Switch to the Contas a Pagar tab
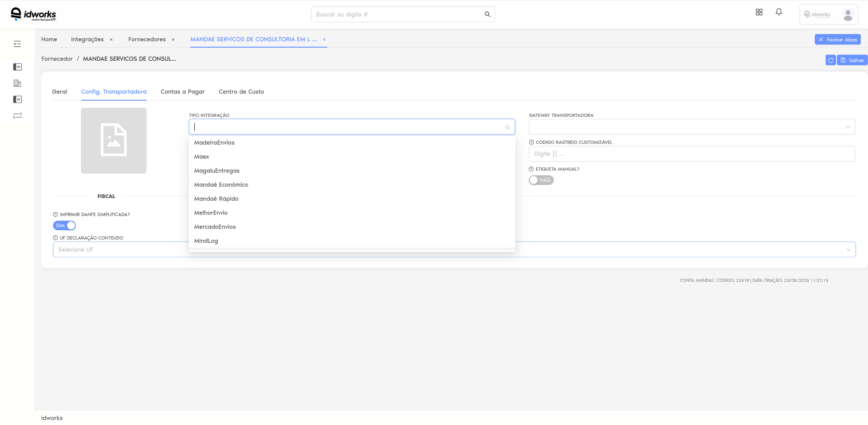This screenshot has height=425, width=868. coord(183,92)
